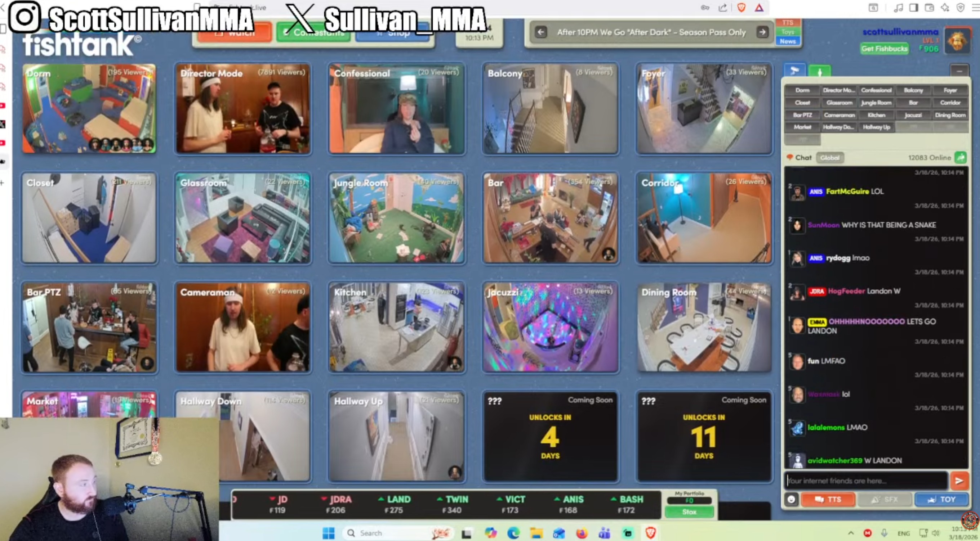980x541 pixels.
Task: Click the green person tab icon
Action: (x=819, y=71)
